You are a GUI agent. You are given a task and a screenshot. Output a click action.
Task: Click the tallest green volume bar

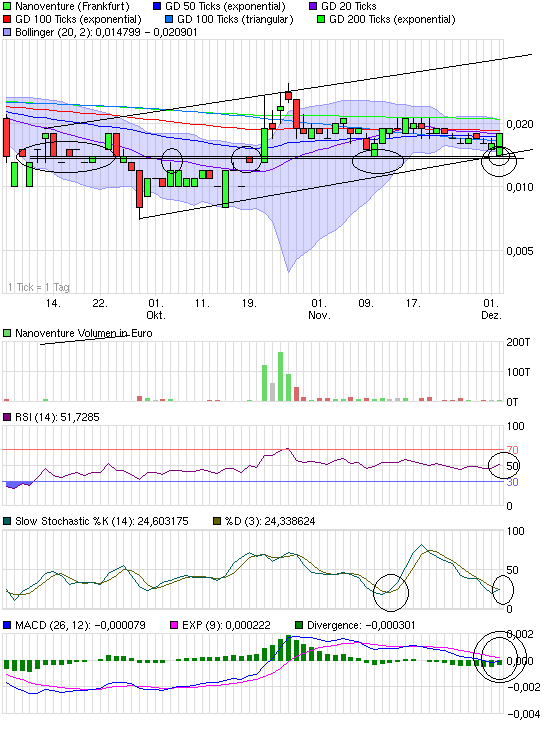click(281, 376)
